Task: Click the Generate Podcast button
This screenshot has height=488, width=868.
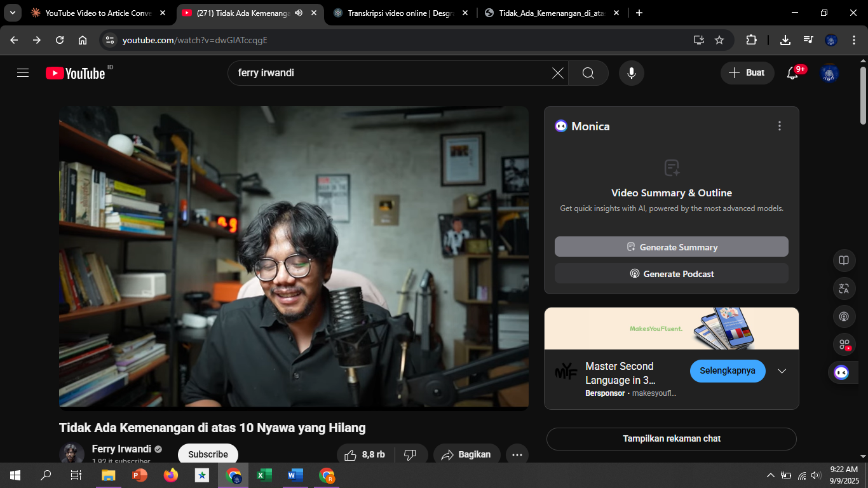Action: [672, 274]
